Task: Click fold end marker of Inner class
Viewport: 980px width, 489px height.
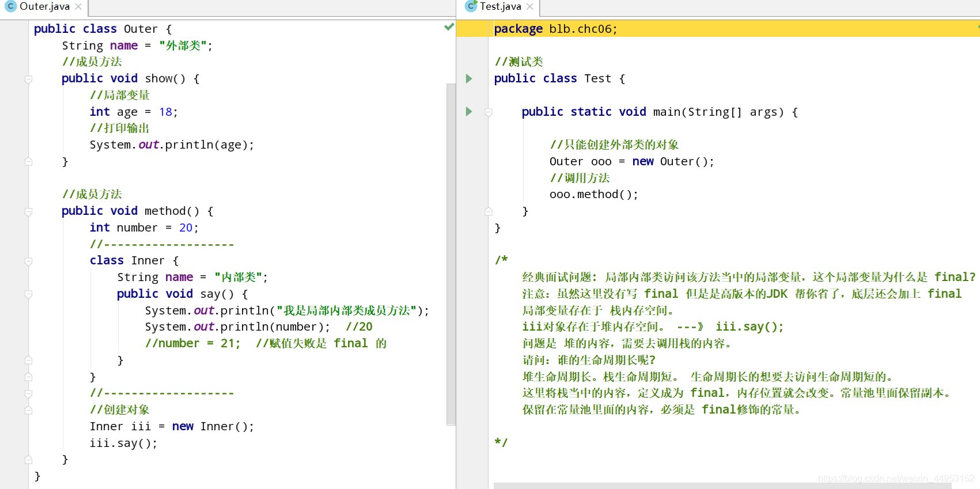Action: pos(28,377)
